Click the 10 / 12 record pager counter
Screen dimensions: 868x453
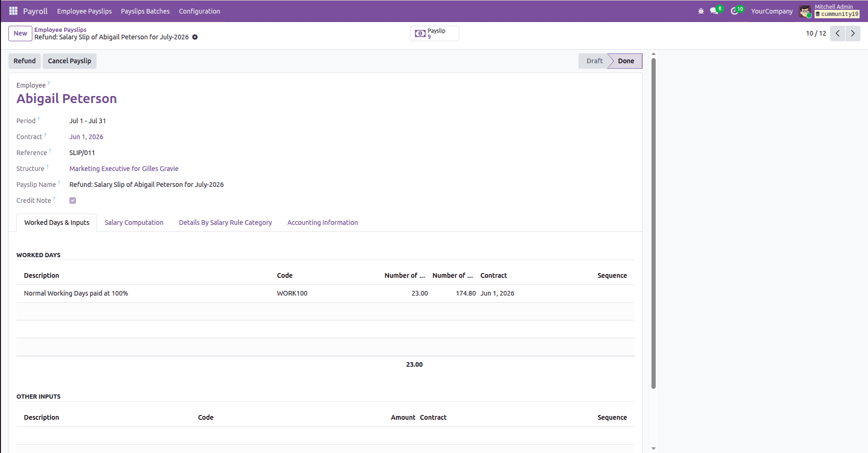816,33
